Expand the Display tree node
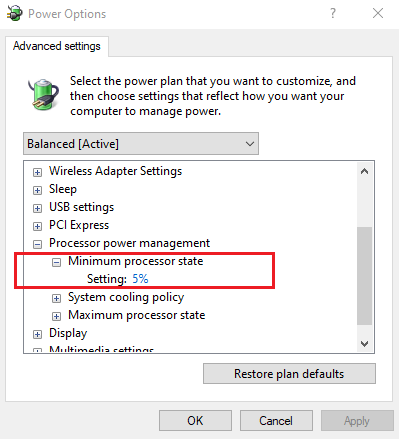The height and width of the screenshot is (439, 399). pyautogui.click(x=37, y=334)
